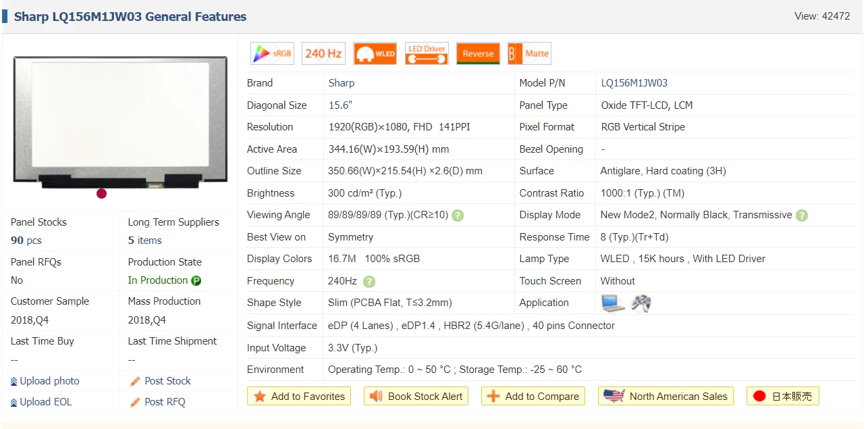Click the LED Driver badge icon
The width and height of the screenshot is (868, 429).
pyautogui.click(x=427, y=53)
